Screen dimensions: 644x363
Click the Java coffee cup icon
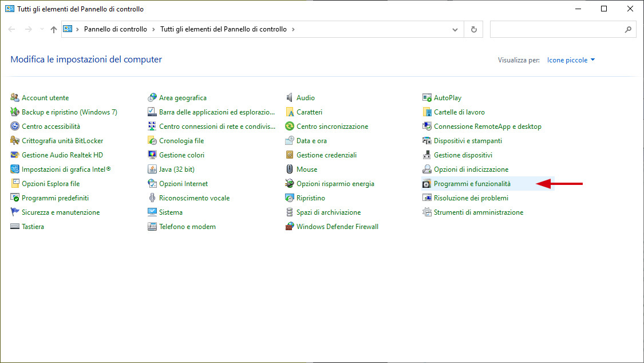pyautogui.click(x=152, y=169)
